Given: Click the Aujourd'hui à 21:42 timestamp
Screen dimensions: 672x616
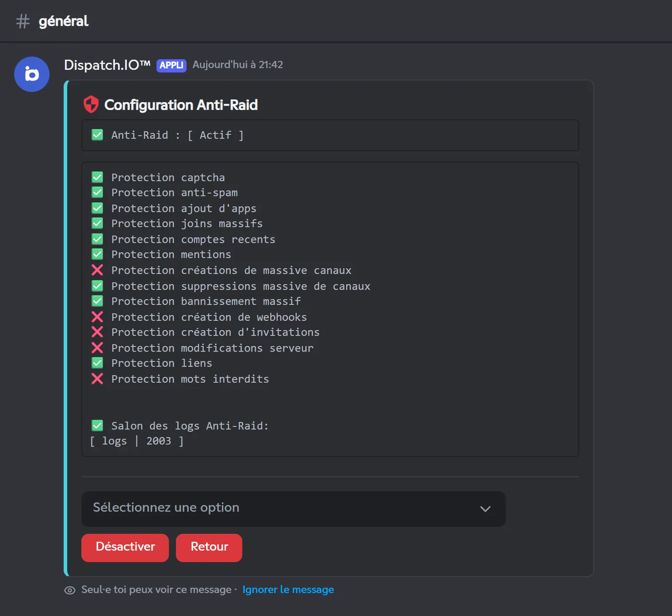Looking at the screenshot, I should (238, 65).
